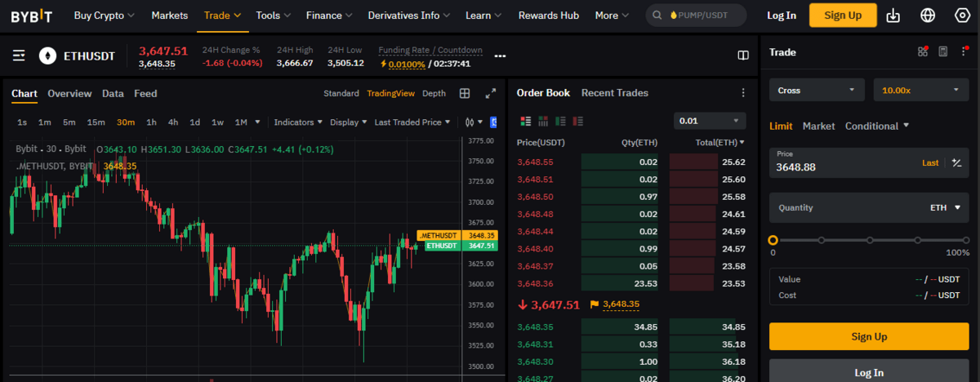
Task: Expand the Conditional order type menu
Action: point(877,126)
